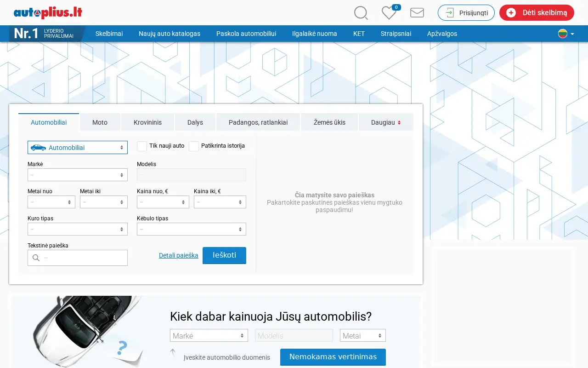Click the autoplius.lt logo
Viewport: 588px width, 368px height.
point(48,12)
